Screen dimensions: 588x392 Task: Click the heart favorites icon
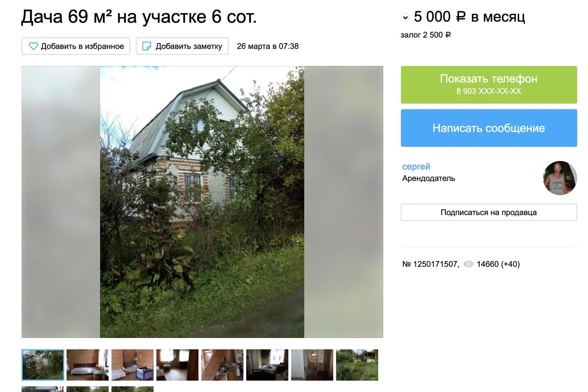click(x=33, y=46)
